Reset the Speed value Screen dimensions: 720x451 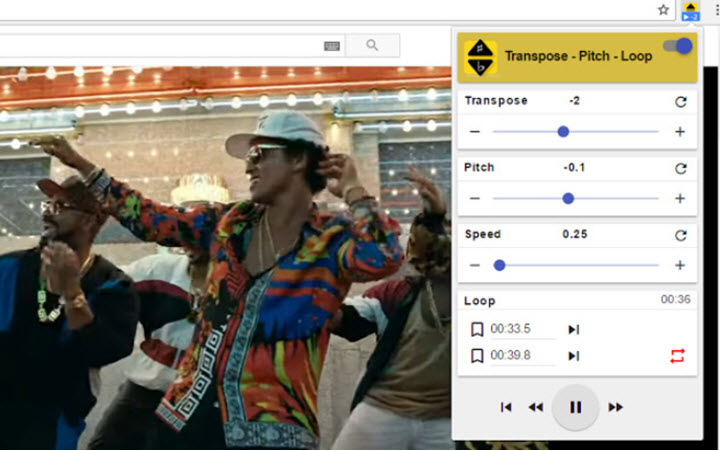click(681, 236)
